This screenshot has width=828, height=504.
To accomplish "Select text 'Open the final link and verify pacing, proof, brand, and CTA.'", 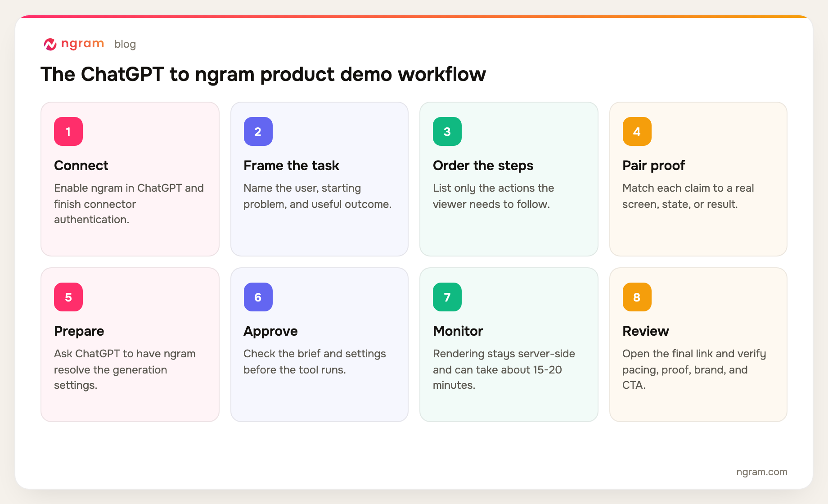I will point(694,369).
